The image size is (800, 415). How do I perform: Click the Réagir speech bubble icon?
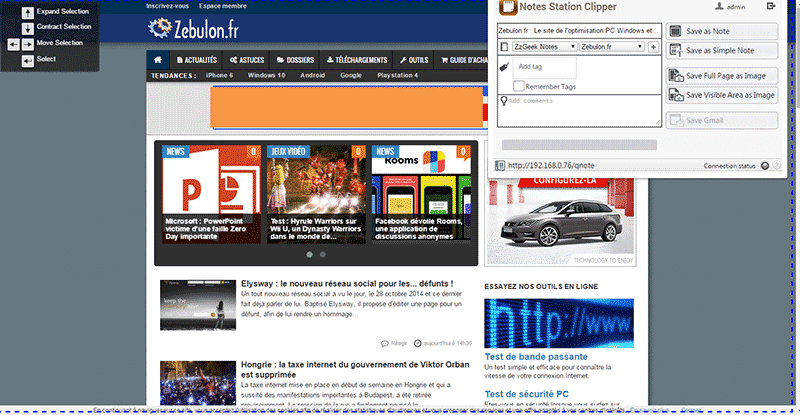385,344
